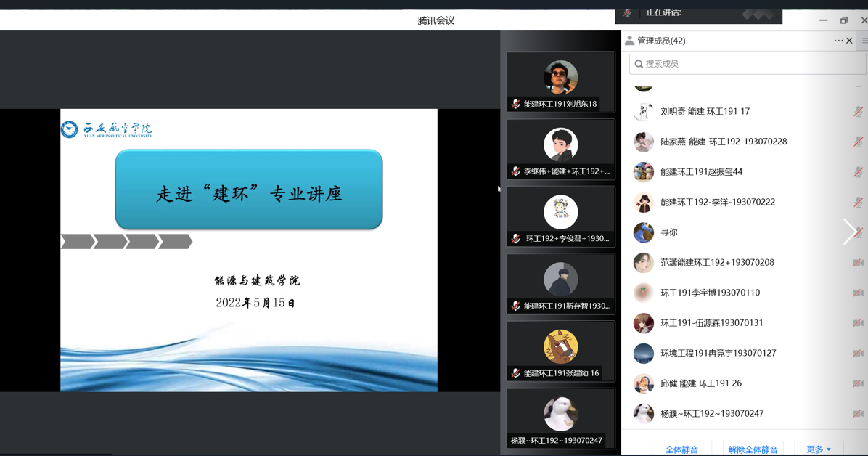This screenshot has width=868, height=456.
Task: Click muted mic icon on 能建环工191张建勋 16 tile
Action: [x=515, y=373]
